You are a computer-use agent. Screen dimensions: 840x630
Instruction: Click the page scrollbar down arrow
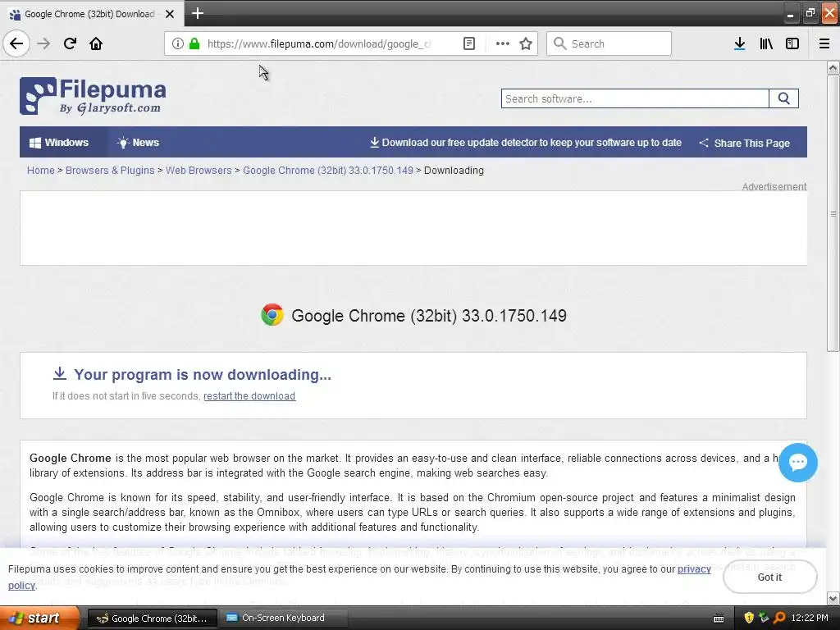pyautogui.click(x=833, y=598)
